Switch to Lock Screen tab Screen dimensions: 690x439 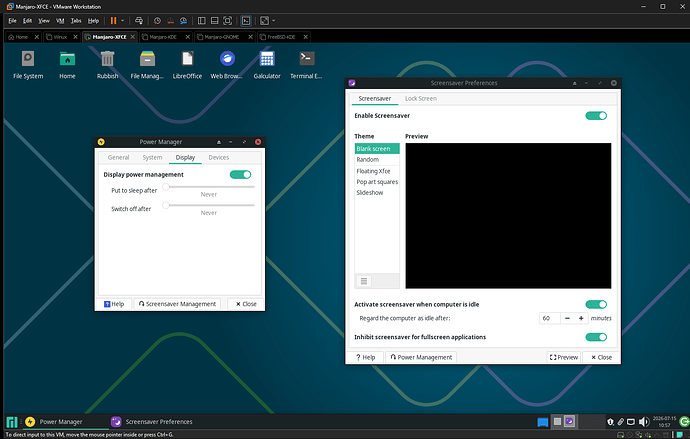tap(421, 99)
